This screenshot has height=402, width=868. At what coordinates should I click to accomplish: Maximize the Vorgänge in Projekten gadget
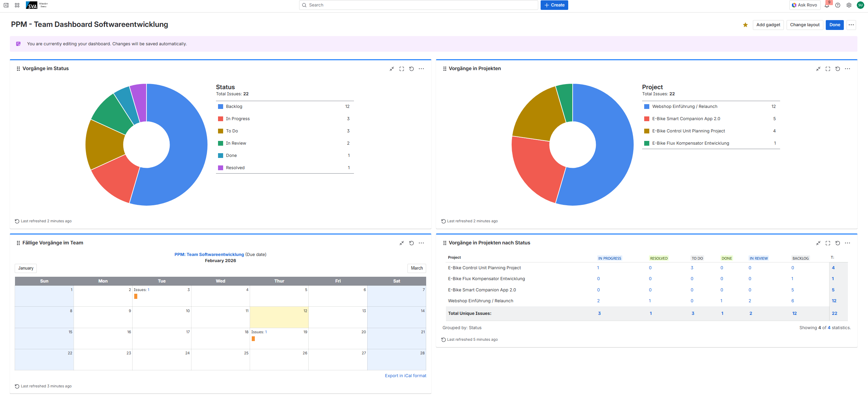coord(828,69)
